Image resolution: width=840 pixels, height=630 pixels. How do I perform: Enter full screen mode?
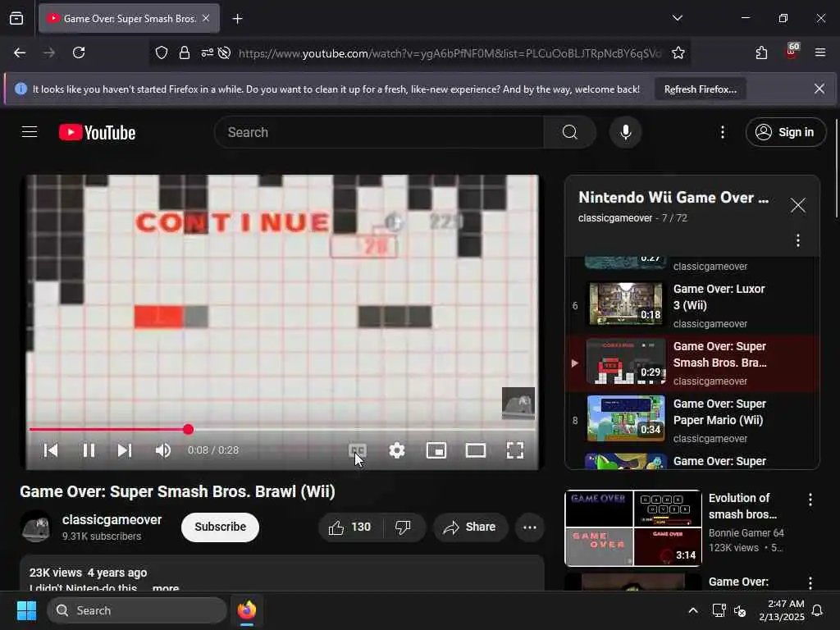(515, 450)
